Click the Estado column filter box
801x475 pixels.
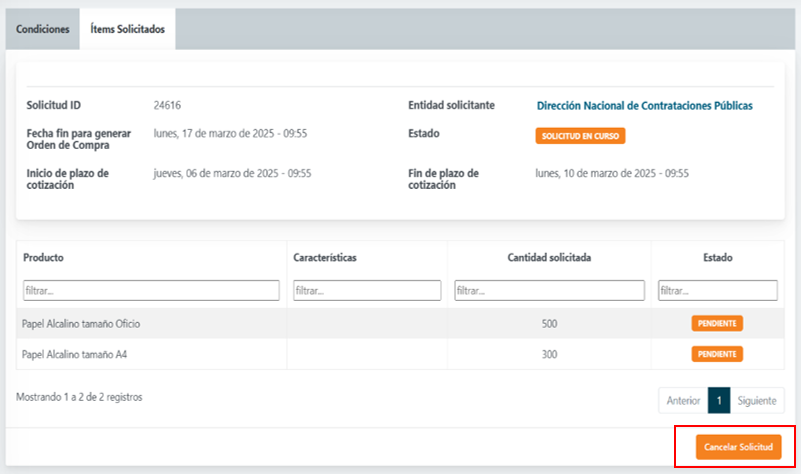717,290
